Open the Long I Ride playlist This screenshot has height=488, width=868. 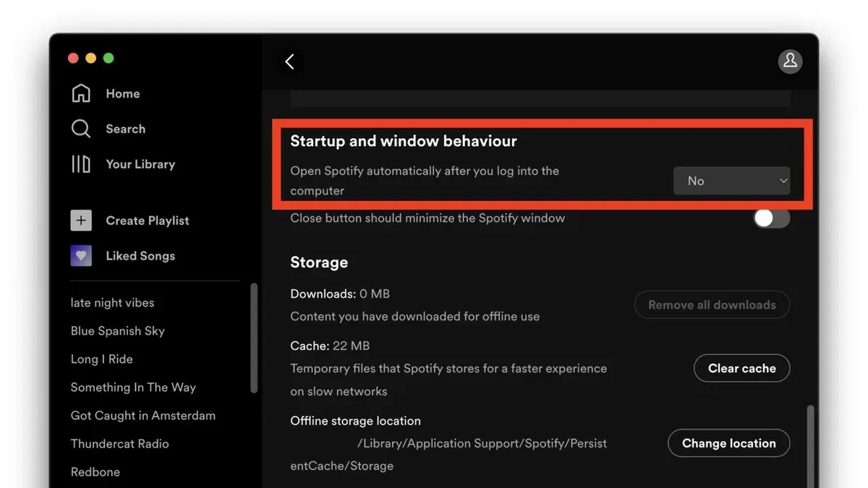101,359
